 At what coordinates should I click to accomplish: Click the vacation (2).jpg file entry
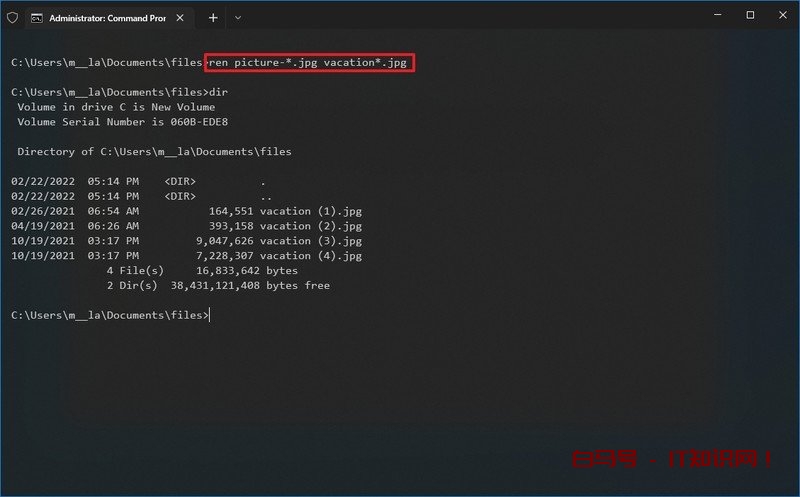pos(310,226)
